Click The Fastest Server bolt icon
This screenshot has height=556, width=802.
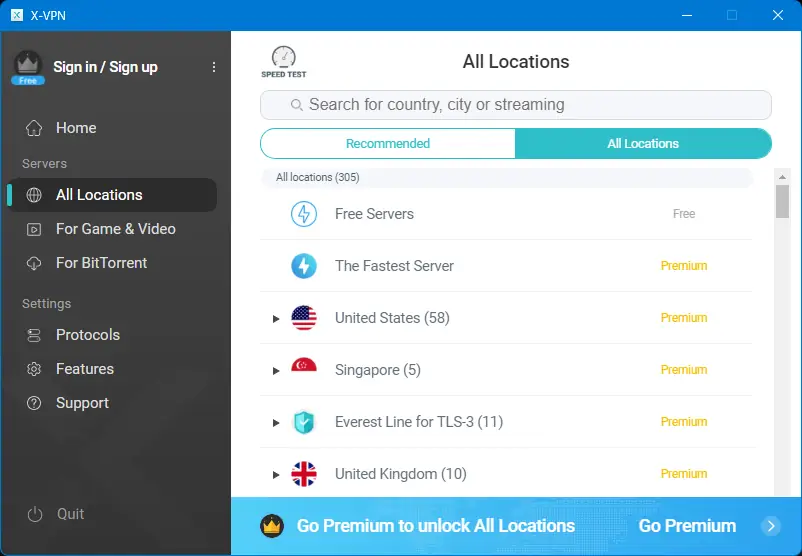coord(304,266)
